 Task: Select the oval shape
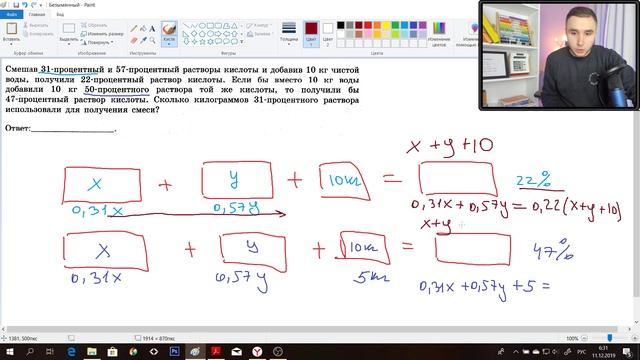pos(202,26)
